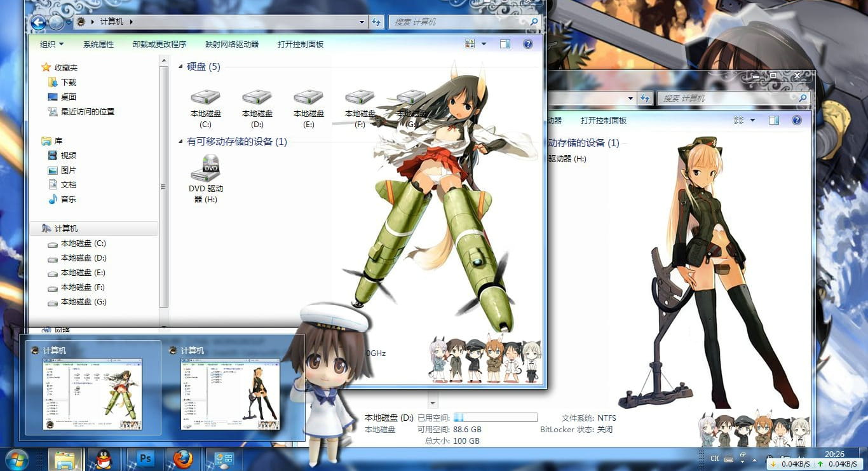Viewport: 868px width, 471px height.
Task: Toggle the preview pane in Explorer
Action: 505,44
